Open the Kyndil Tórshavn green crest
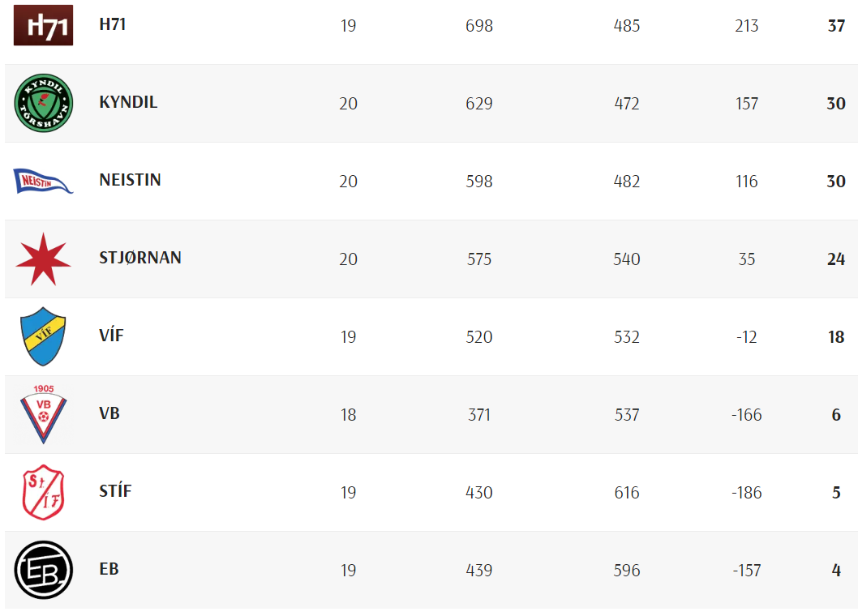 tap(43, 103)
